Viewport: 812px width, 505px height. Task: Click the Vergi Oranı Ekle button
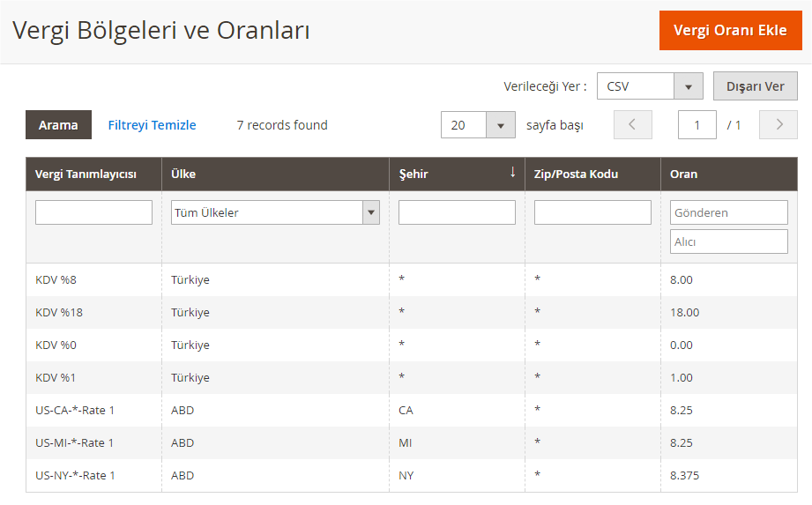tap(730, 31)
